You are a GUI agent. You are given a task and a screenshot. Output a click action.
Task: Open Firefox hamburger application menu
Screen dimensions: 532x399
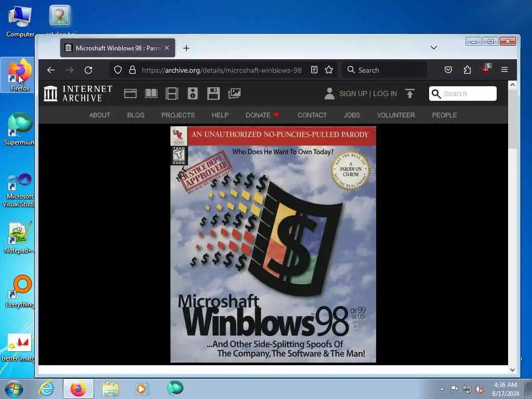[x=504, y=70]
